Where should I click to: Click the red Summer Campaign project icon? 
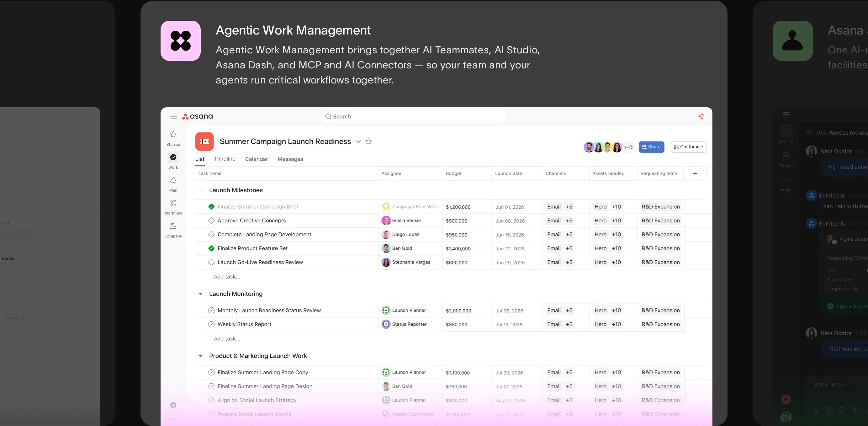(x=204, y=141)
